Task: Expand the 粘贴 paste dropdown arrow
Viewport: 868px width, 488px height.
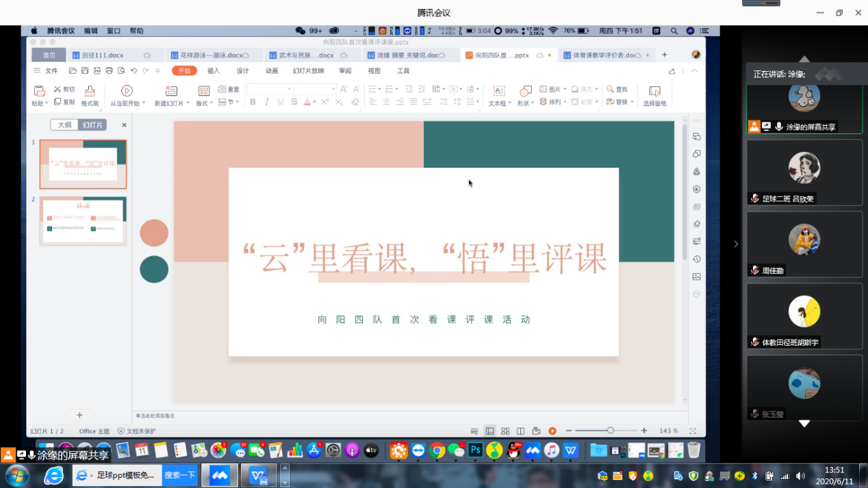Action: 46,103
